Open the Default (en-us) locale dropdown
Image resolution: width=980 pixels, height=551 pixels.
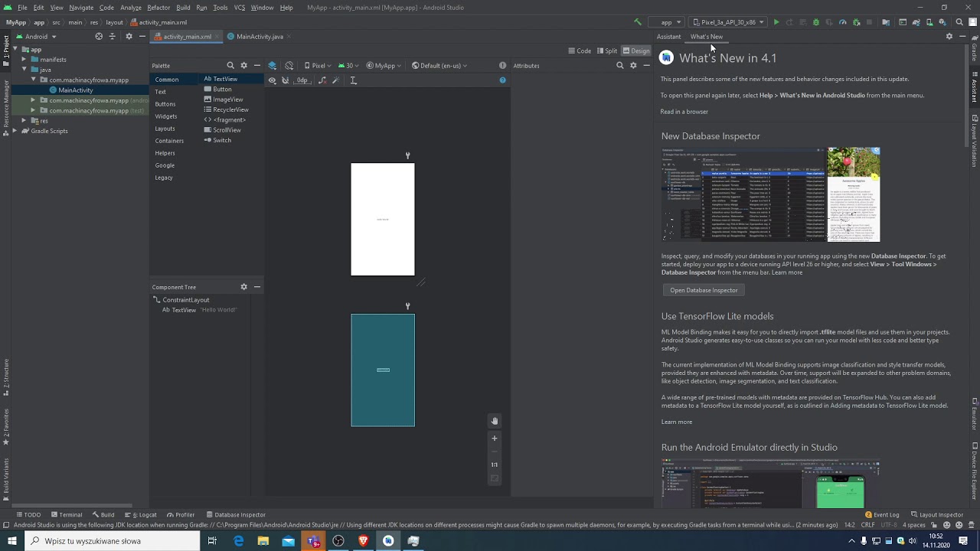click(x=439, y=66)
